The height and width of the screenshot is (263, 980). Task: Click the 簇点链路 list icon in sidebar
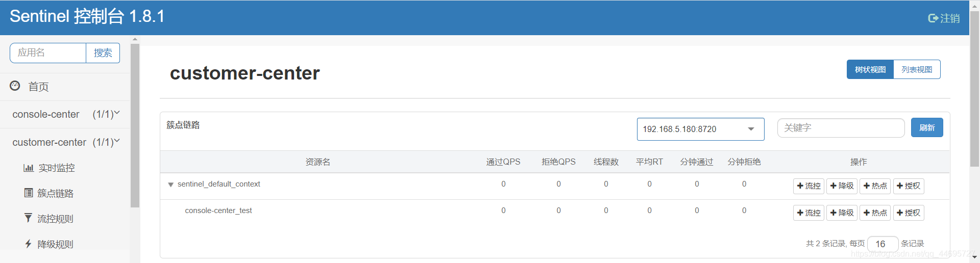tap(29, 193)
